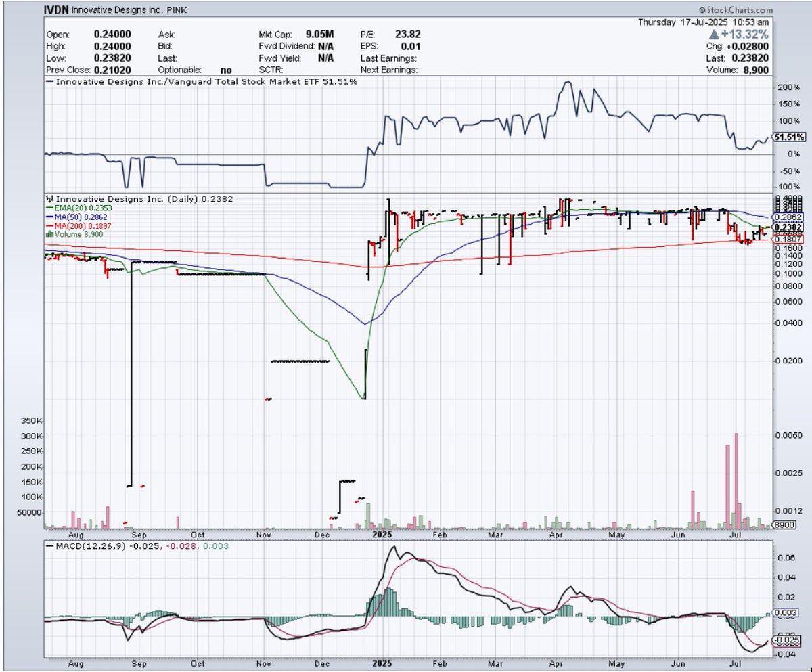The width and height of the screenshot is (812, 672).
Task: Click the MACD(12,26,9) indicator legend
Action: pos(137,545)
